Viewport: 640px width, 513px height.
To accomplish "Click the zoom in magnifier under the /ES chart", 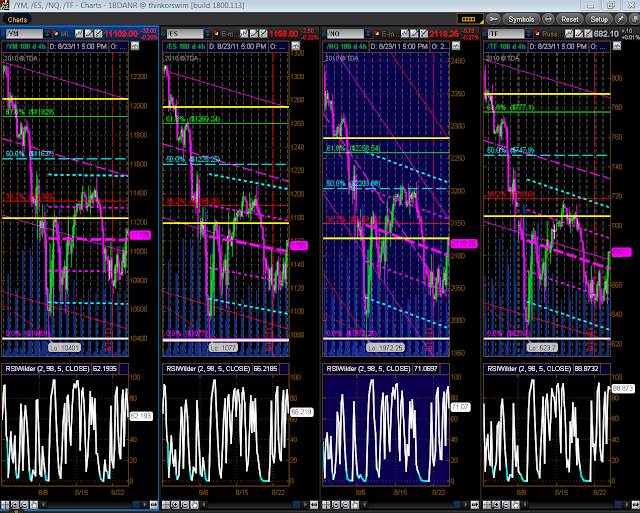I will [x=175, y=505].
